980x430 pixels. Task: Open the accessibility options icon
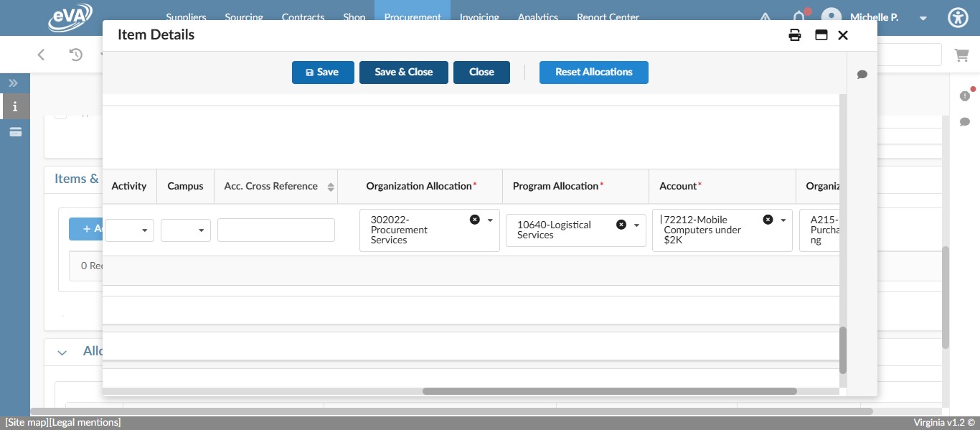[958, 18]
